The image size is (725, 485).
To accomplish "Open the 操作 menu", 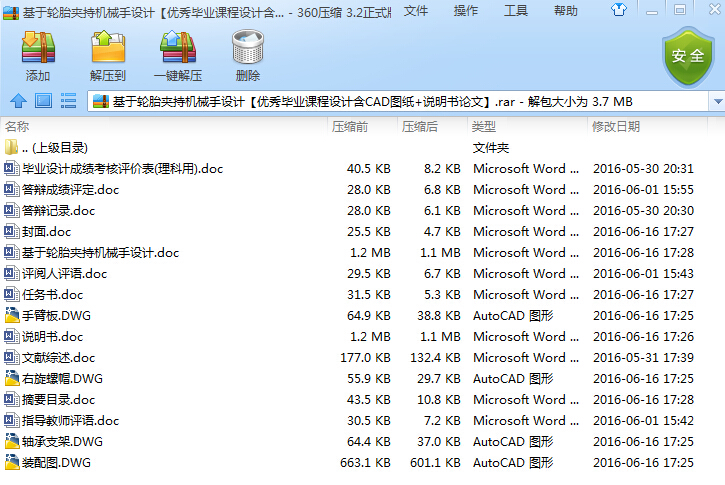I will [x=466, y=11].
